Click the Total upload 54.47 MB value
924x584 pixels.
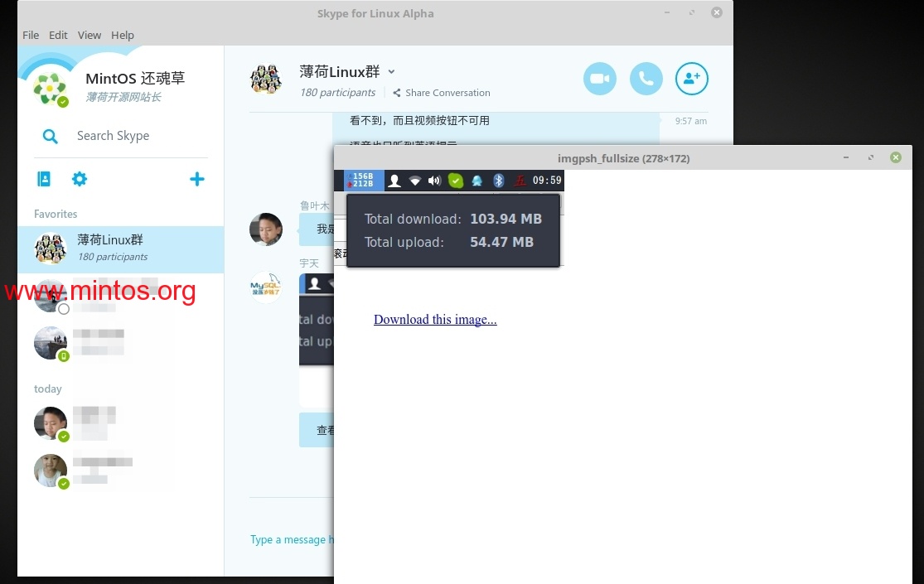click(x=501, y=242)
